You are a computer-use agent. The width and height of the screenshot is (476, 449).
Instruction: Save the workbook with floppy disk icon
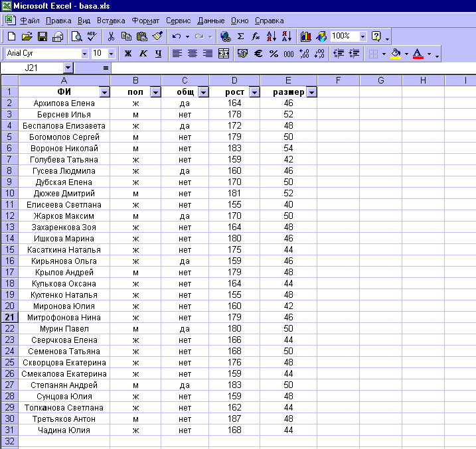pyautogui.click(x=42, y=36)
